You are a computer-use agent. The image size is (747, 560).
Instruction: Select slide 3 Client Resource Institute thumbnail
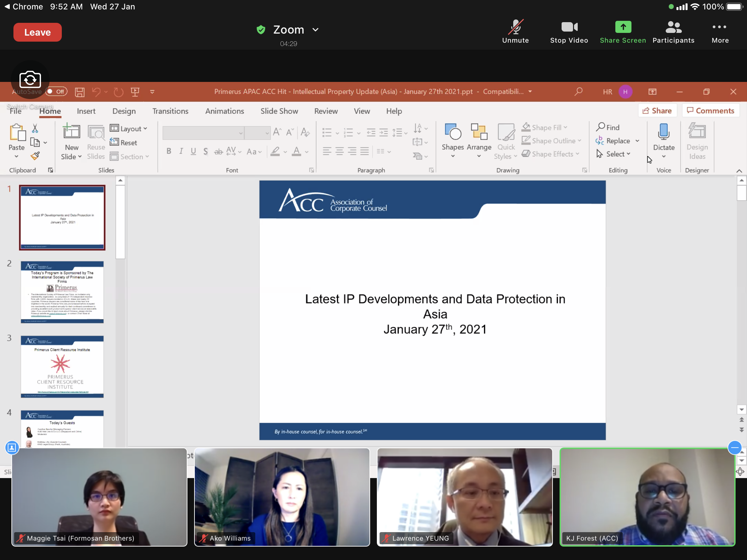[x=62, y=367]
